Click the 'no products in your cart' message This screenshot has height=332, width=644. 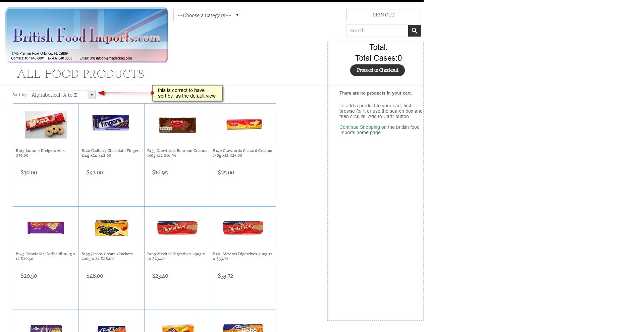point(375,93)
